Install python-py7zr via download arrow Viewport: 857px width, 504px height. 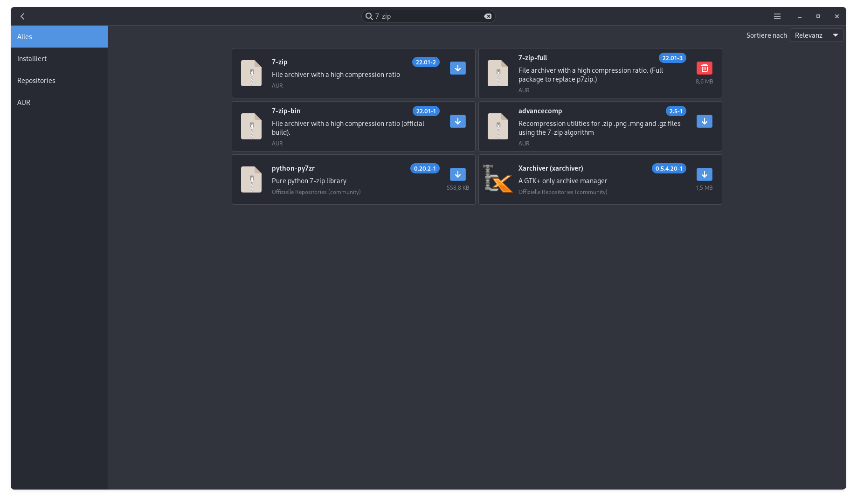click(x=457, y=174)
